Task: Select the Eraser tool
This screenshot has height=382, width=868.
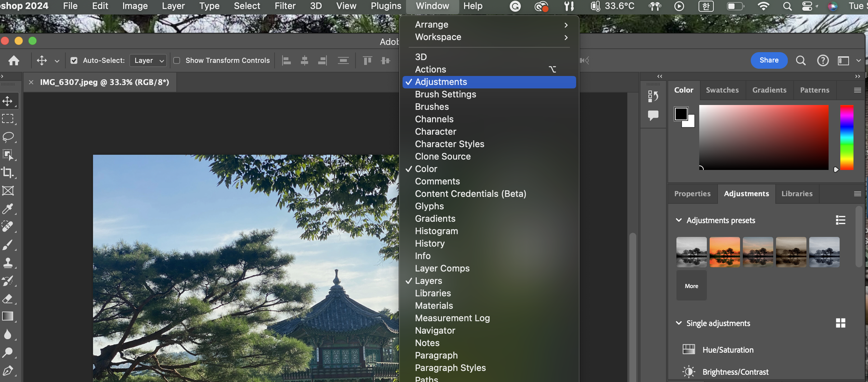Action: point(8,299)
